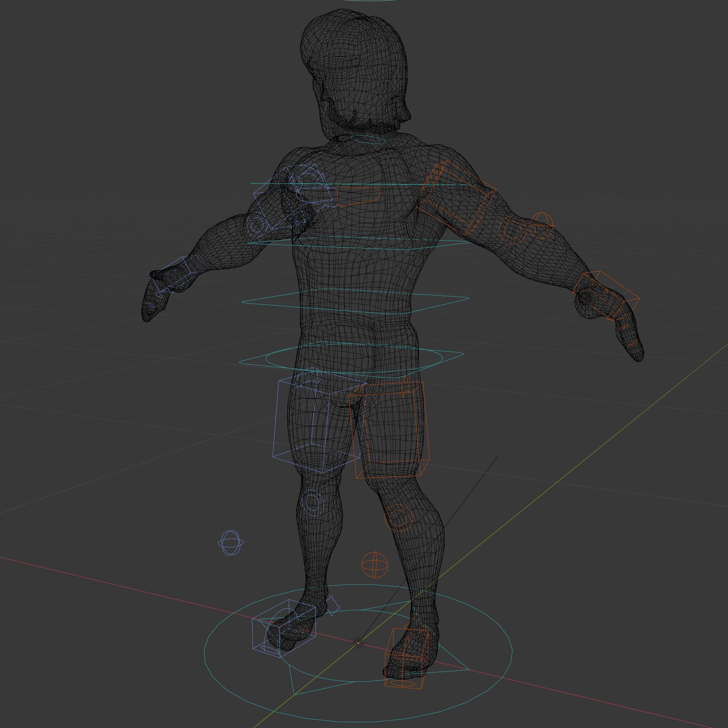Select the blue elbow circle control
728x728 pixels.
click(256, 225)
